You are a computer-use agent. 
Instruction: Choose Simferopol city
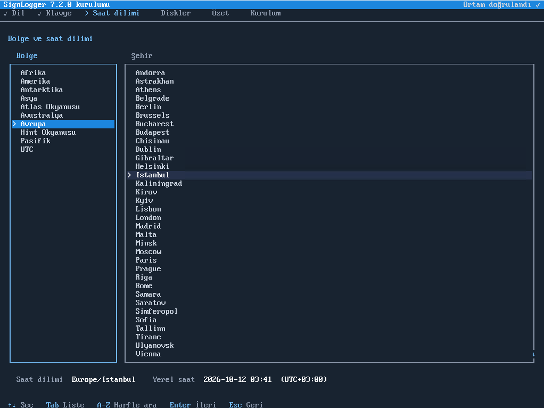click(330, 311)
